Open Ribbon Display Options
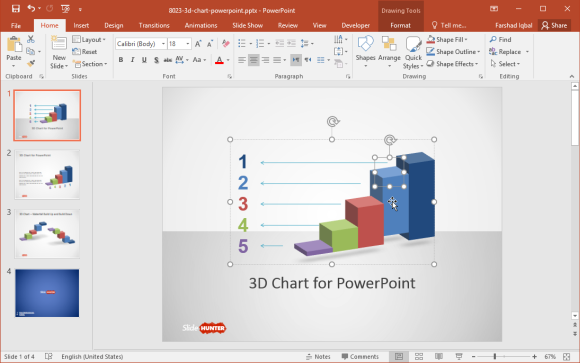 point(494,9)
